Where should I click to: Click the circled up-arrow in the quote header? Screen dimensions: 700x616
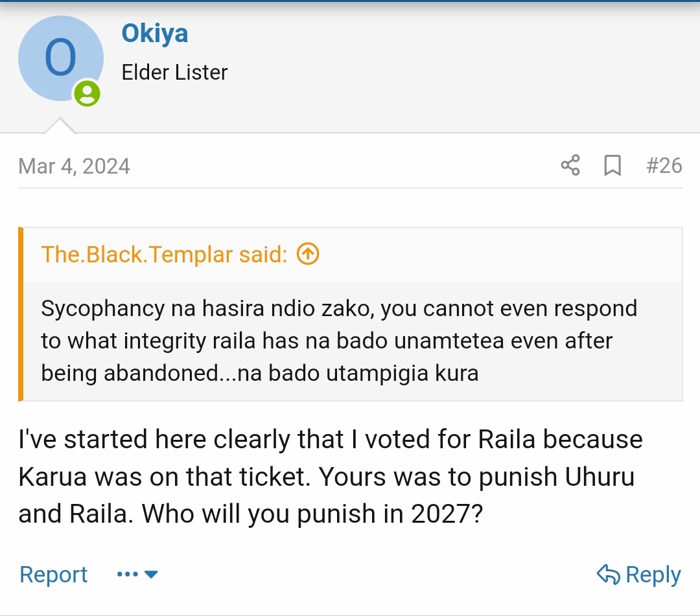click(308, 255)
